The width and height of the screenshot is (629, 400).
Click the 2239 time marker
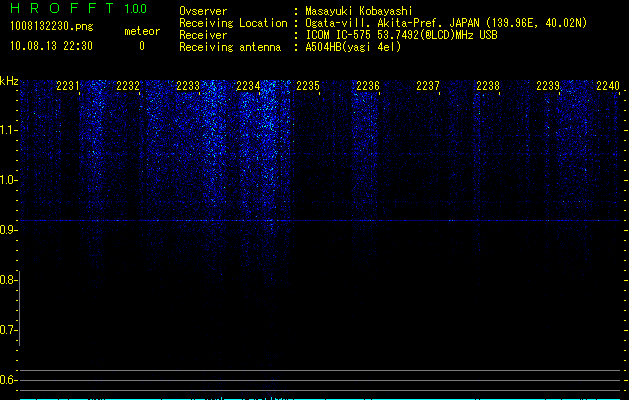pyautogui.click(x=548, y=86)
